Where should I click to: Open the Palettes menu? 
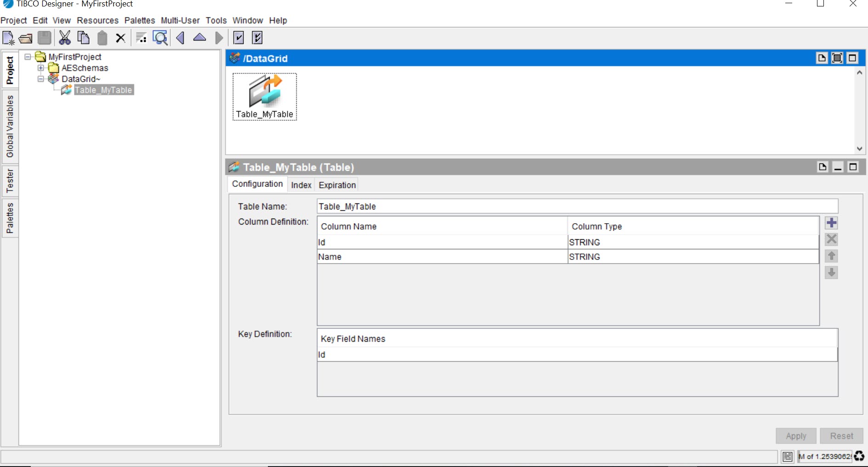[140, 21]
